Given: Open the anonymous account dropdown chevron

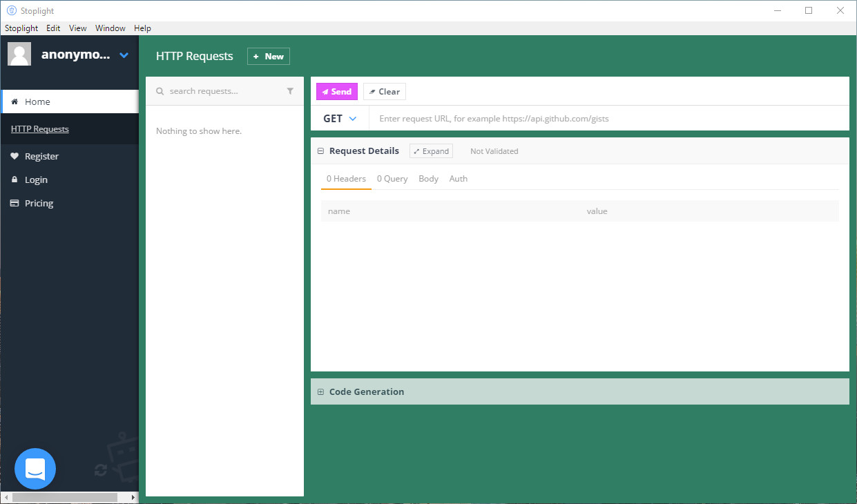Looking at the screenshot, I should (x=124, y=55).
